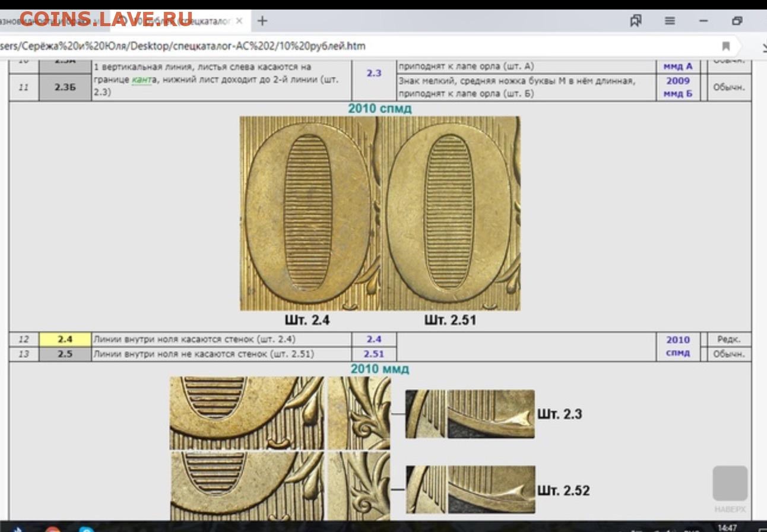Open the browser hamburger menu

tap(670, 21)
